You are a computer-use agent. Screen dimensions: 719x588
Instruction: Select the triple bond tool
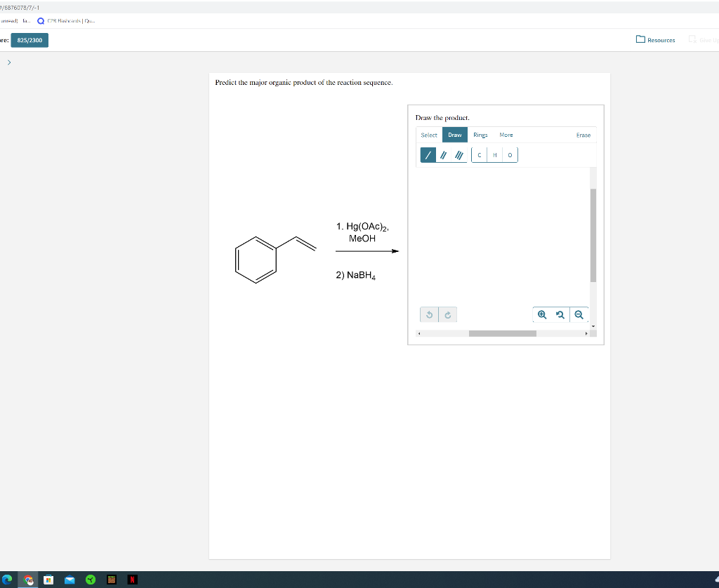(x=459, y=154)
